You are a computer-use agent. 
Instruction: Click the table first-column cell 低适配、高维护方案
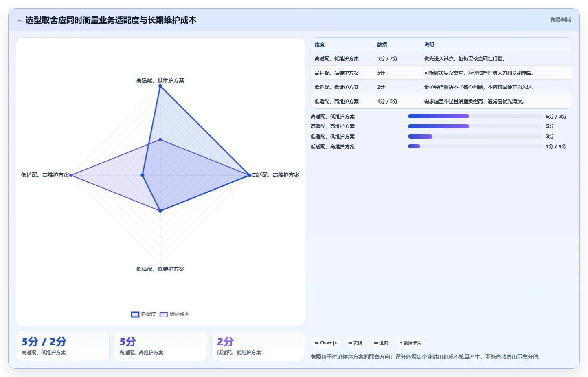[337, 101]
